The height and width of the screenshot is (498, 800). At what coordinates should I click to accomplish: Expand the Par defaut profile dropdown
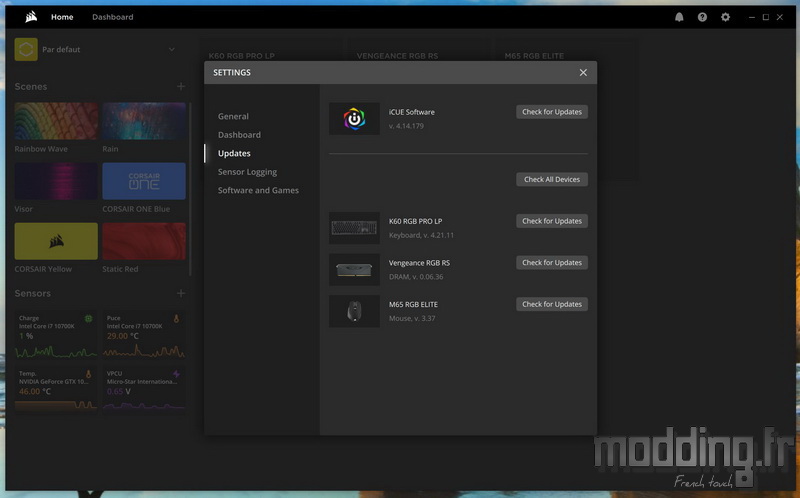click(x=172, y=49)
